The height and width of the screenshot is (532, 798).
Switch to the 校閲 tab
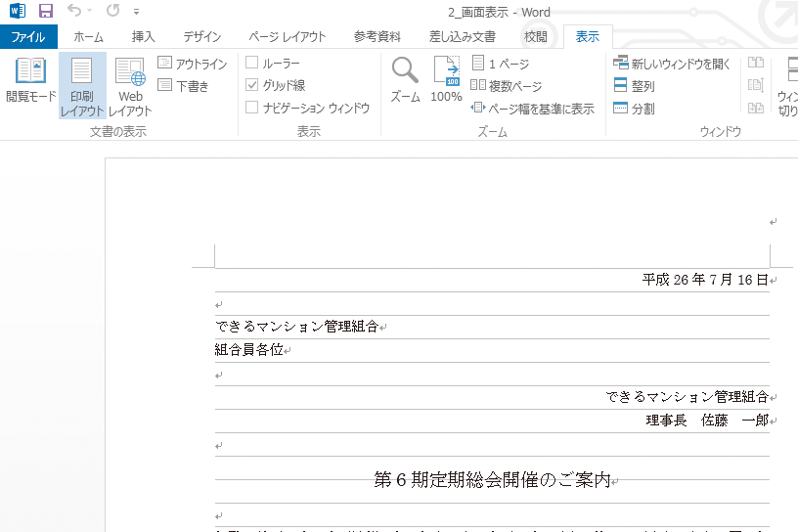coord(535,36)
